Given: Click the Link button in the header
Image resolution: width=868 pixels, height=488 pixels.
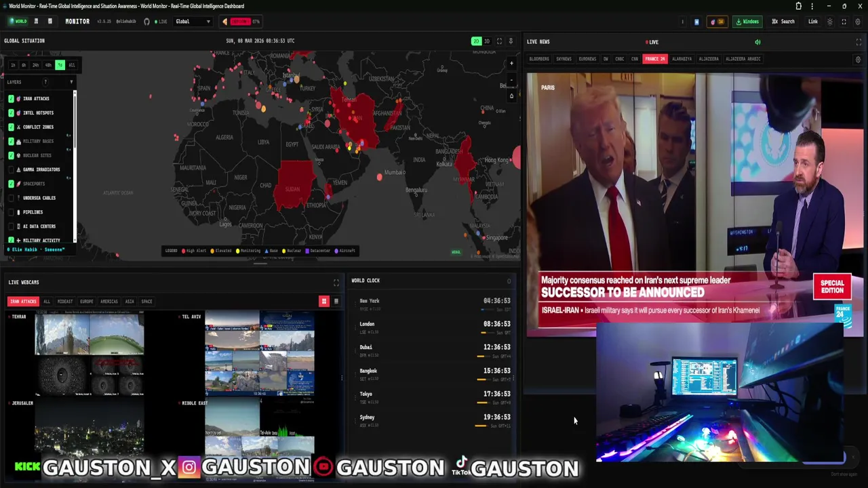Looking at the screenshot, I should (812, 22).
